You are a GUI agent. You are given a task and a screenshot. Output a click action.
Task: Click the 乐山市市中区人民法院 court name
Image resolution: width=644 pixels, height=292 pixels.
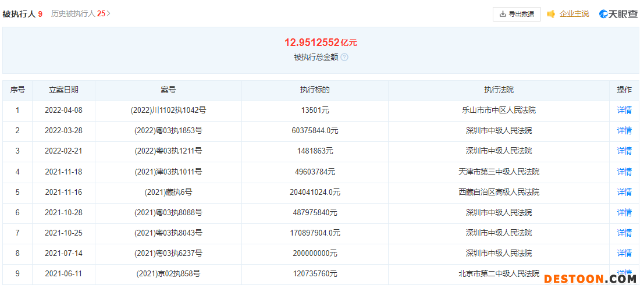499,110
